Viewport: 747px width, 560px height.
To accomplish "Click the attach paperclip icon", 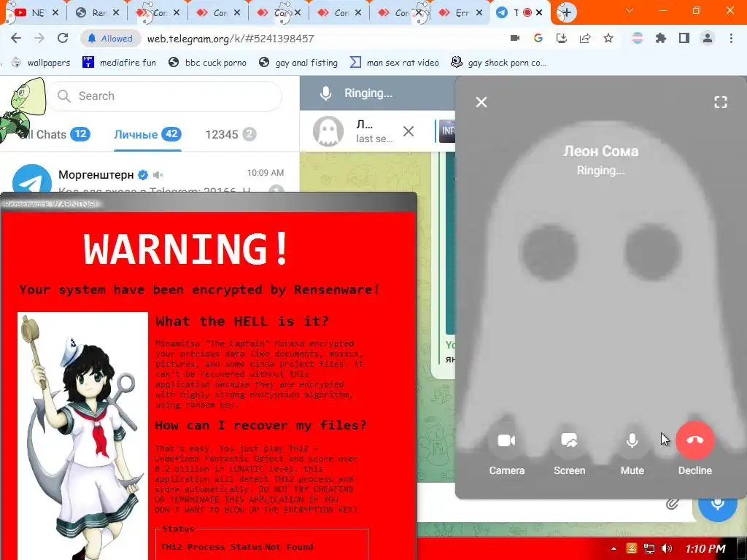I will pos(672,504).
